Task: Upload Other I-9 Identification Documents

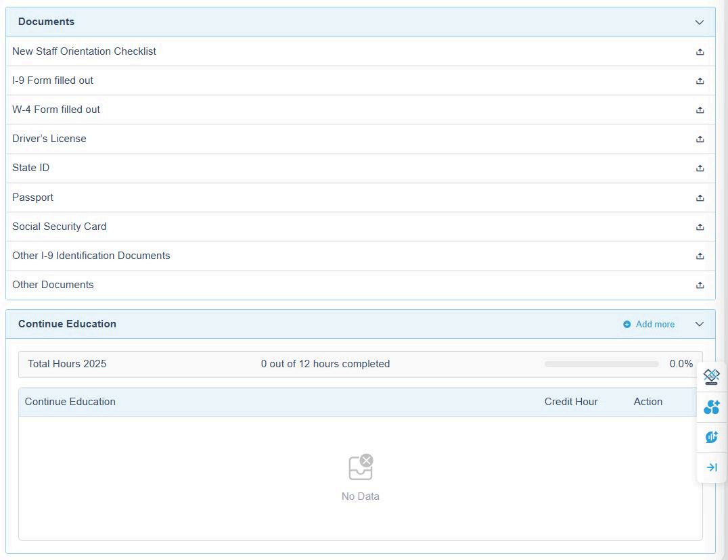Action: [700, 256]
